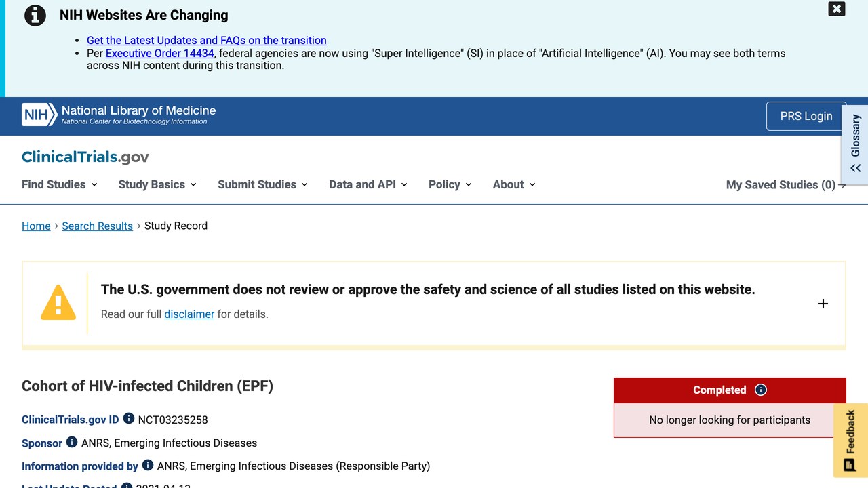Viewport: 868px width, 488px height.
Task: Go to Home breadcrumb link
Action: [36, 226]
